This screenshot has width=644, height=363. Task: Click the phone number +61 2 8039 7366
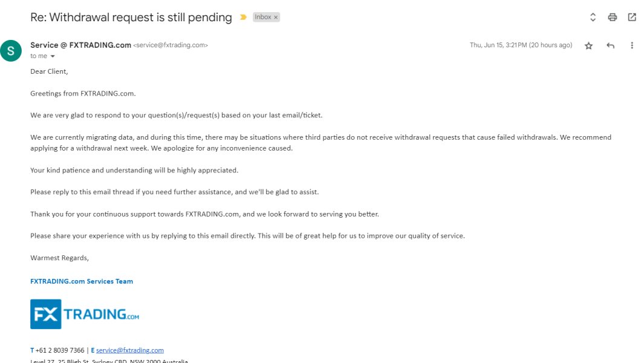point(59,350)
